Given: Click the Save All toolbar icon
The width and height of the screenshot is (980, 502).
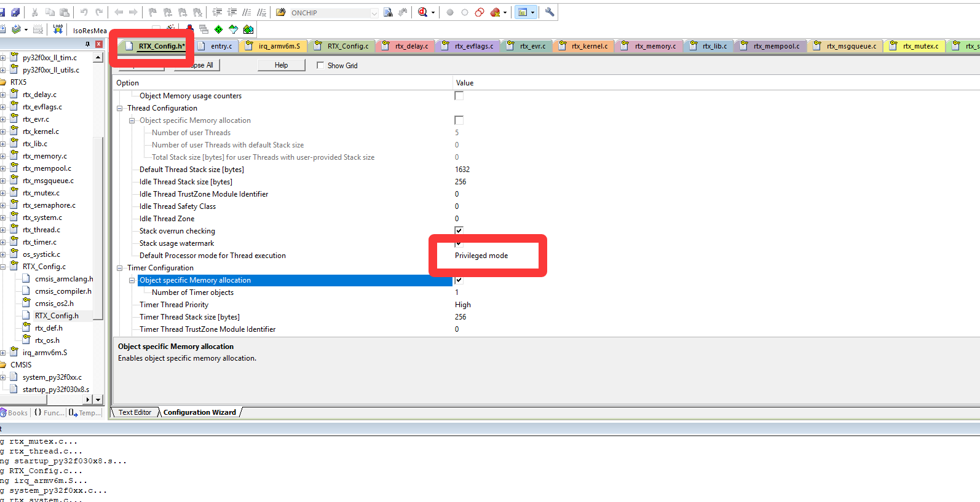Looking at the screenshot, I should coord(15,12).
